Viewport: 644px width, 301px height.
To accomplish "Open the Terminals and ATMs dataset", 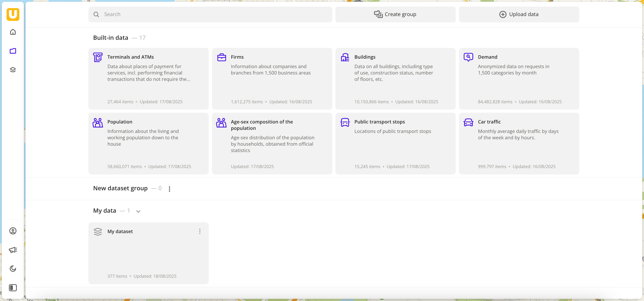I will coord(148,78).
